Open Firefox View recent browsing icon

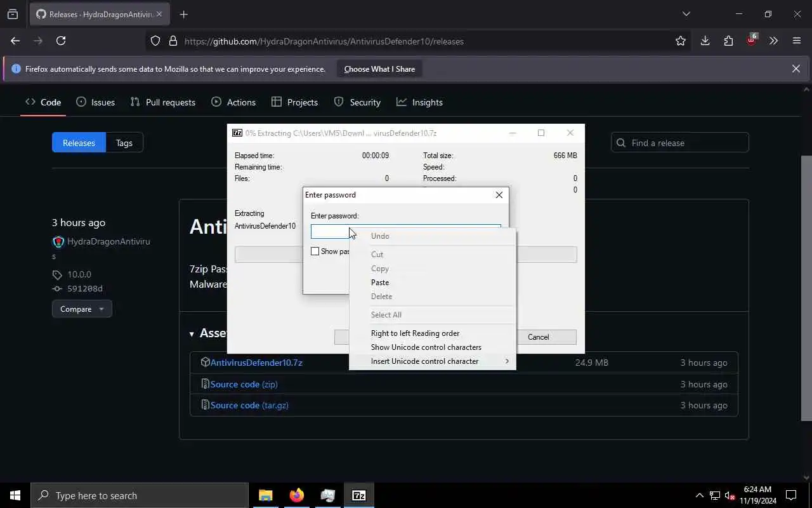tap(13, 14)
